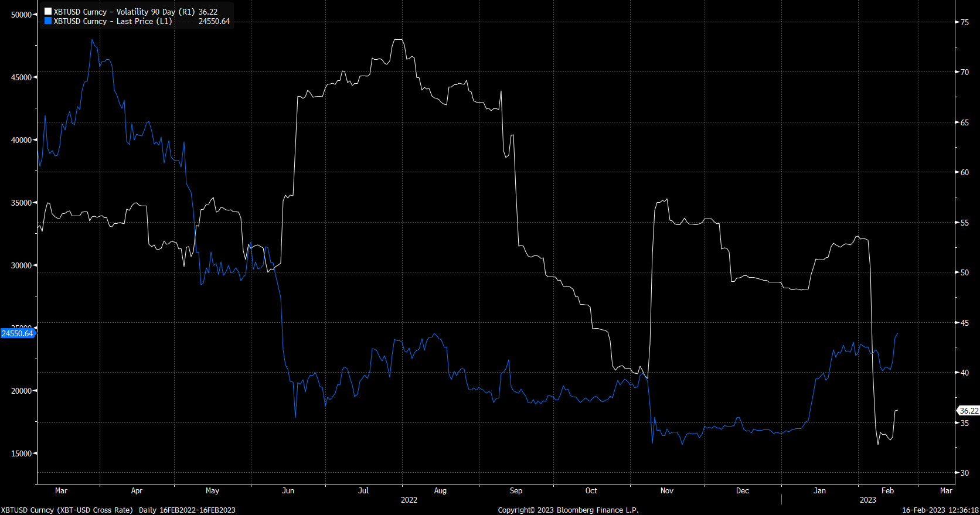
Task: Click the Jul month label on time axis
Action: 363,491
